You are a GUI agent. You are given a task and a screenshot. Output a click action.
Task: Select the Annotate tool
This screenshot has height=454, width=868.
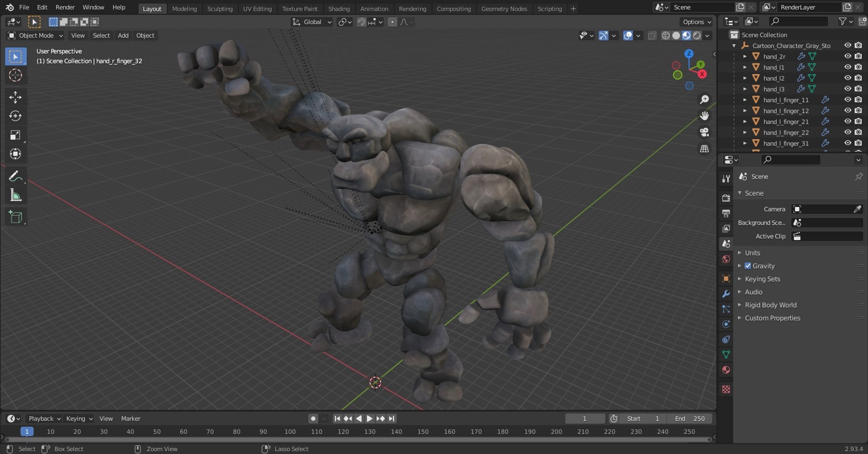click(15, 176)
